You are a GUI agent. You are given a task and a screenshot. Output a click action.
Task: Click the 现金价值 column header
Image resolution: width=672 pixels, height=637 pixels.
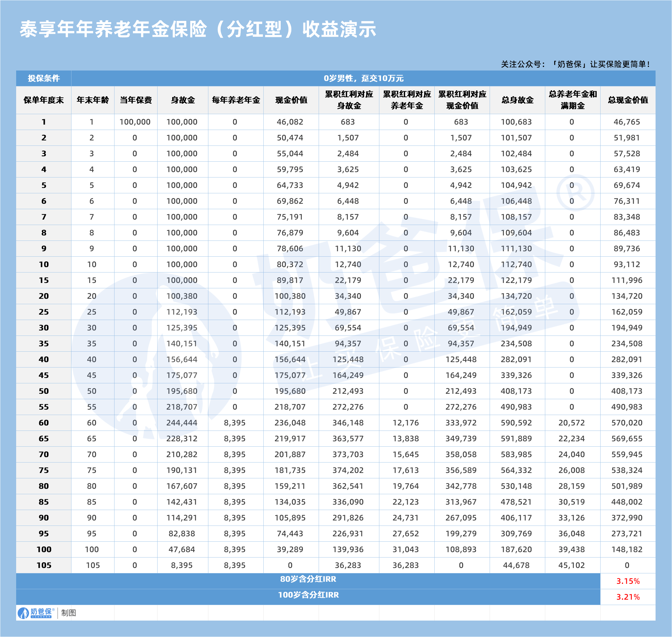coord(291,100)
